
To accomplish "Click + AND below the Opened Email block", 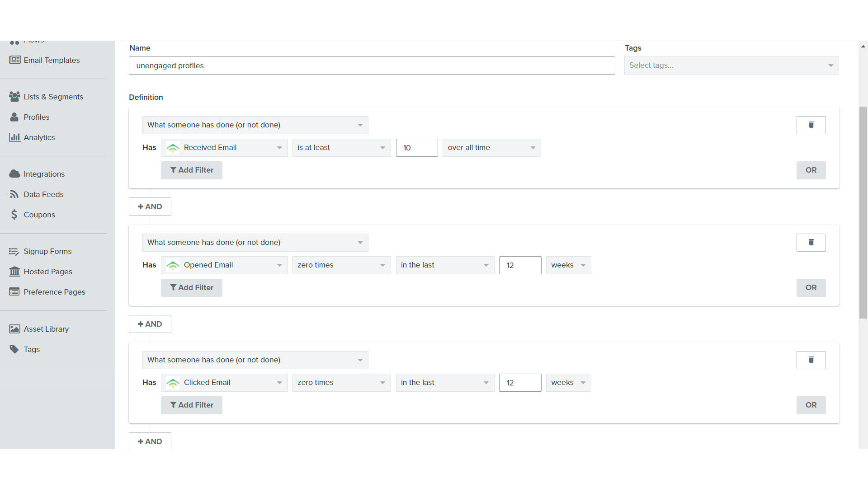I will [150, 324].
